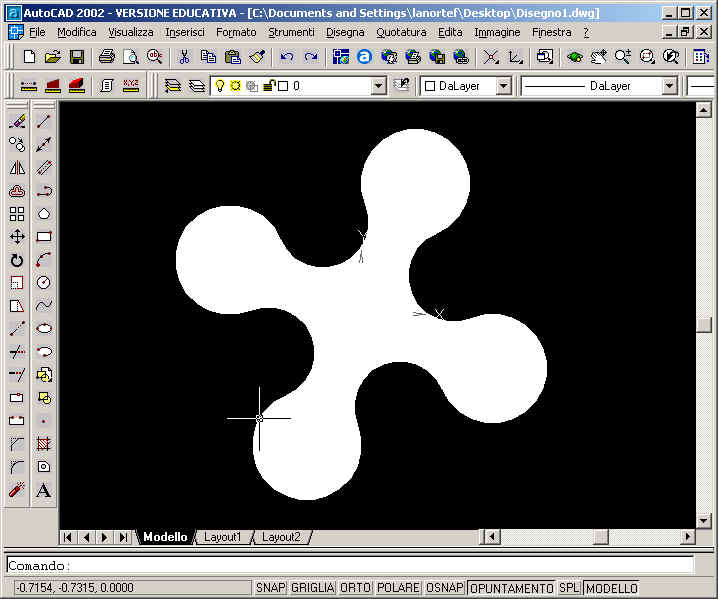718x599 pixels.
Task: Open the Quotatura menu
Action: tap(401, 32)
